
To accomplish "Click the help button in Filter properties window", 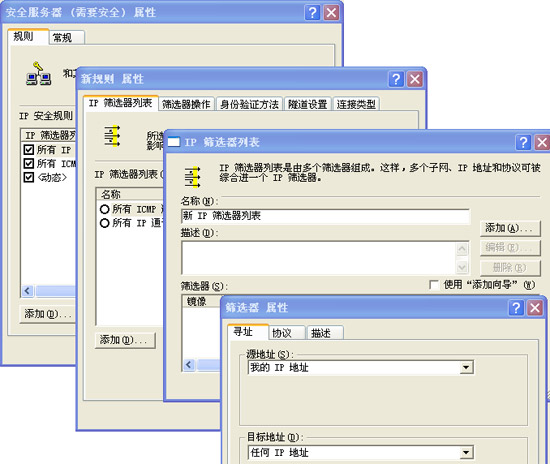I will click(516, 308).
